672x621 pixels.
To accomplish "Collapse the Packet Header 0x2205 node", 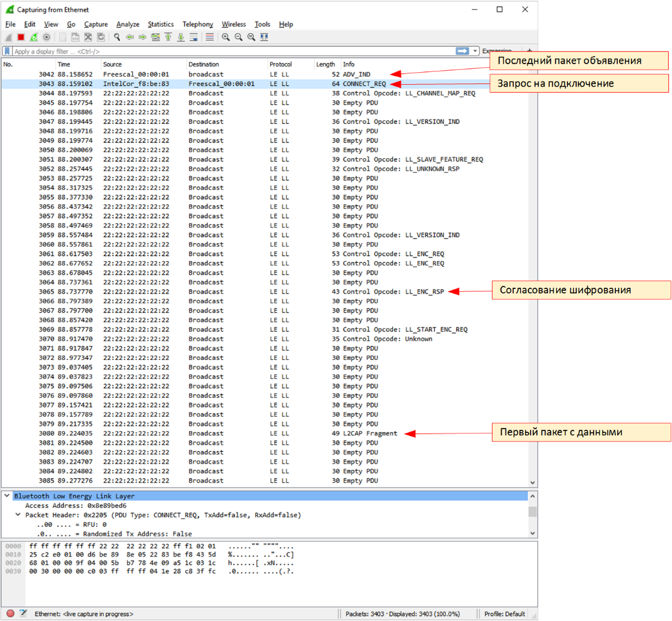I will coord(18,514).
